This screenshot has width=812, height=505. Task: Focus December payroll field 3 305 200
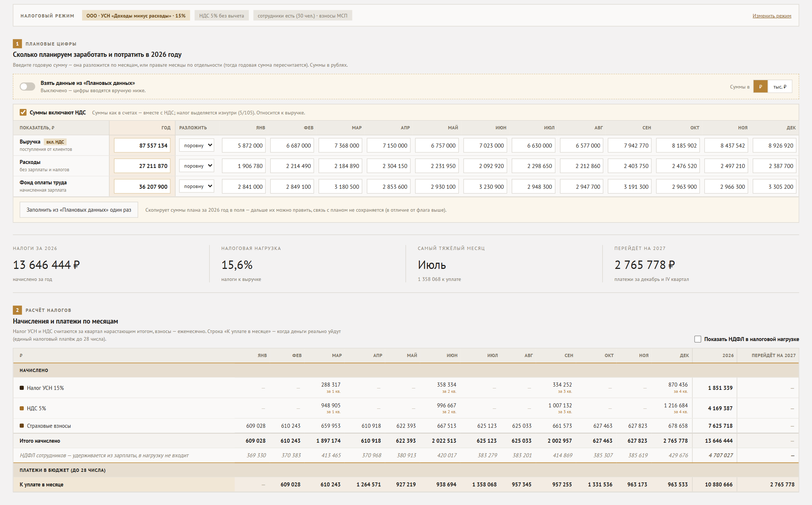pos(774,187)
